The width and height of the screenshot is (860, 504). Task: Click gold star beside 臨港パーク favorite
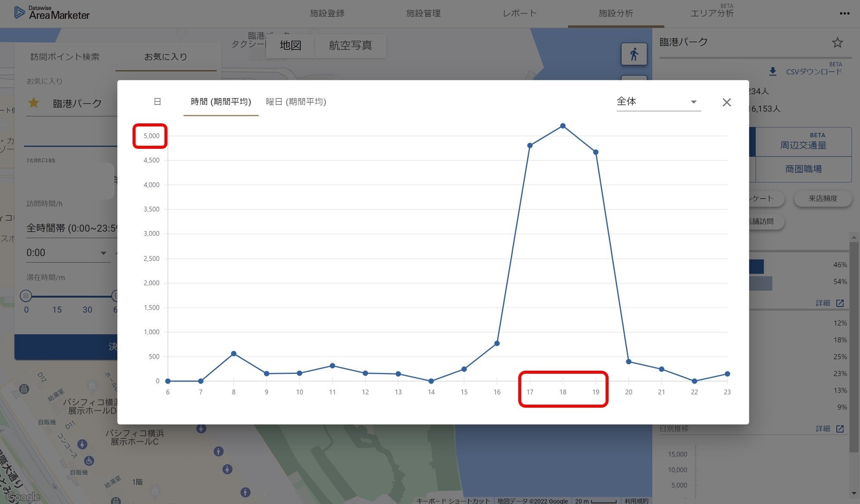(34, 103)
